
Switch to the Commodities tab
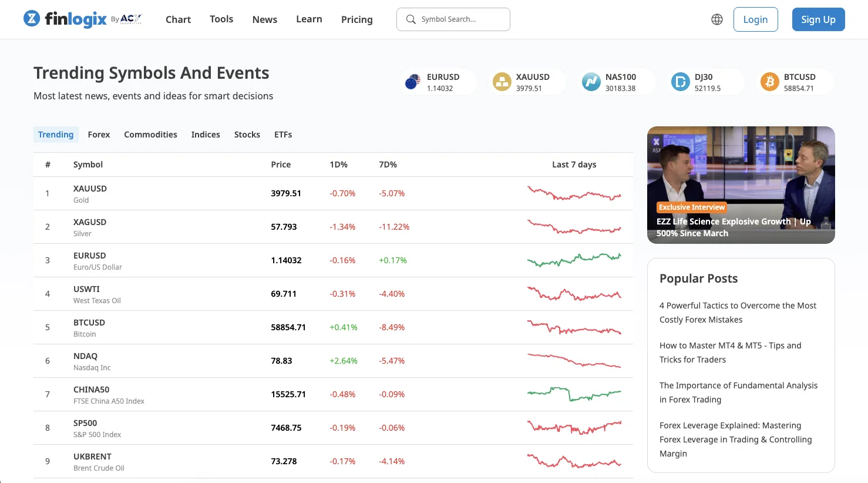(x=150, y=135)
